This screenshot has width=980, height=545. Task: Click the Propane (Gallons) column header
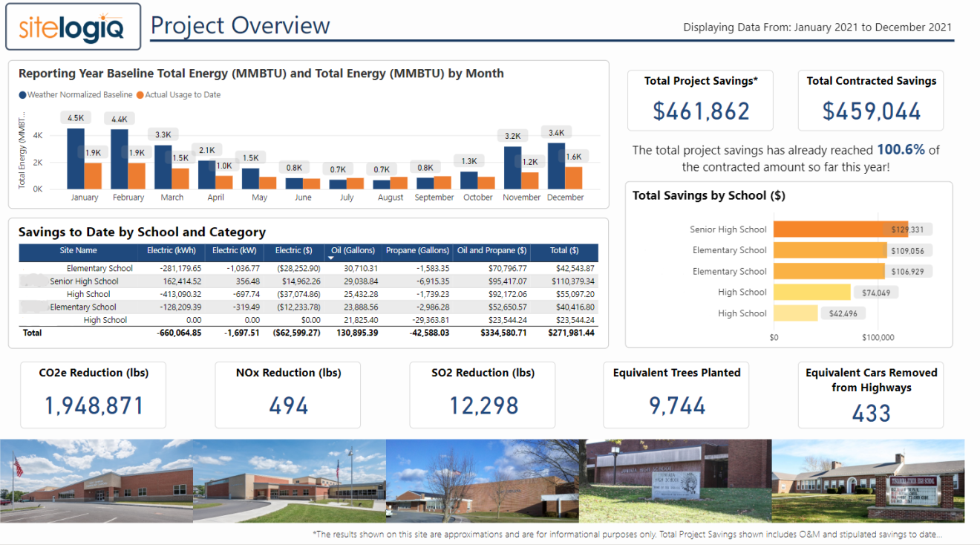coord(417,251)
